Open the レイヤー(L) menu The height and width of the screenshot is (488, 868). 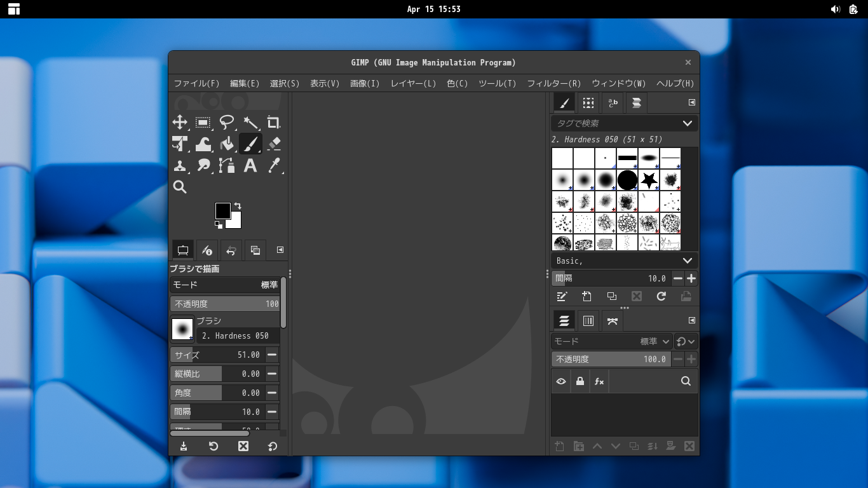click(413, 83)
